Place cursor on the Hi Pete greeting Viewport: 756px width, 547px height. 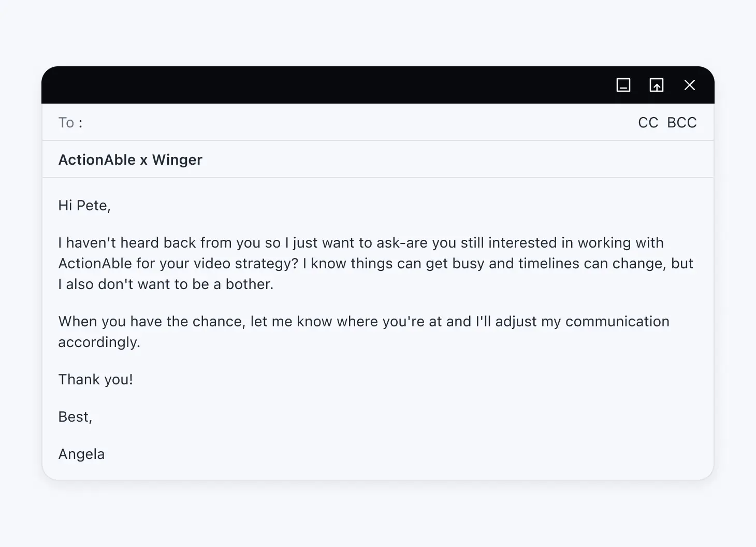click(84, 206)
